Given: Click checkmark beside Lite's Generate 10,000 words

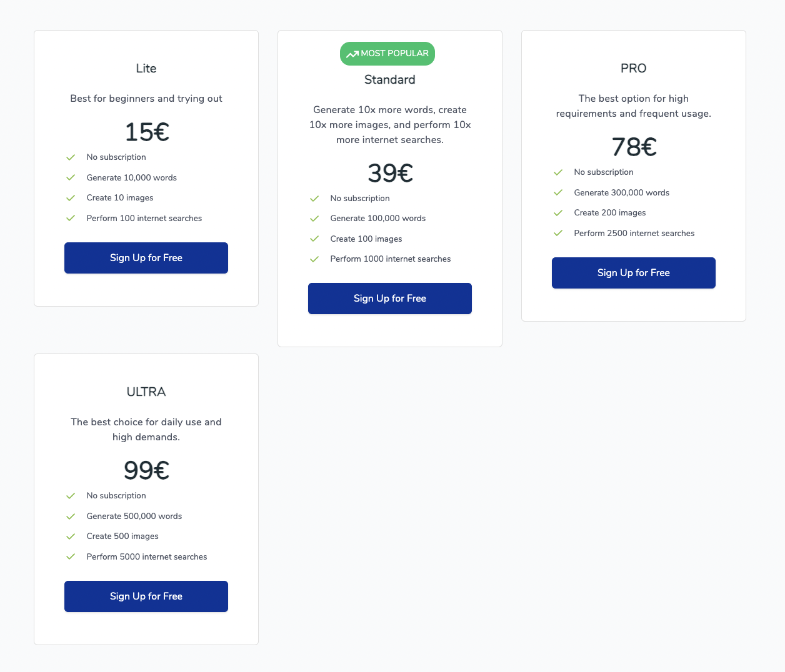Looking at the screenshot, I should [x=71, y=178].
